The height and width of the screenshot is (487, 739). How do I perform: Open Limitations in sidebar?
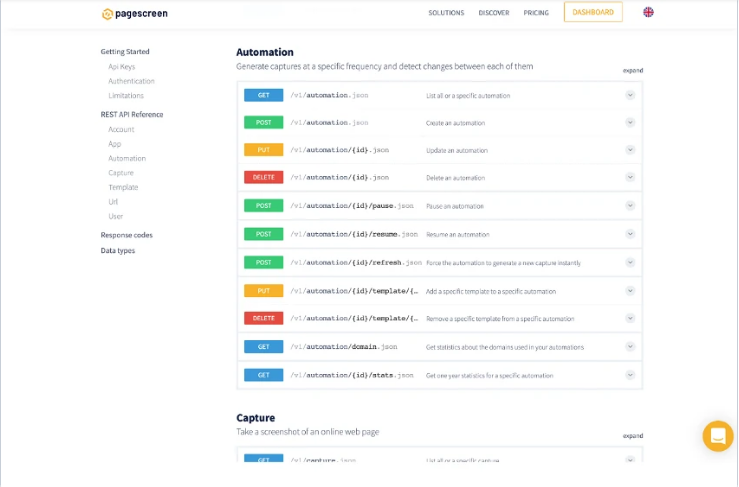point(126,95)
